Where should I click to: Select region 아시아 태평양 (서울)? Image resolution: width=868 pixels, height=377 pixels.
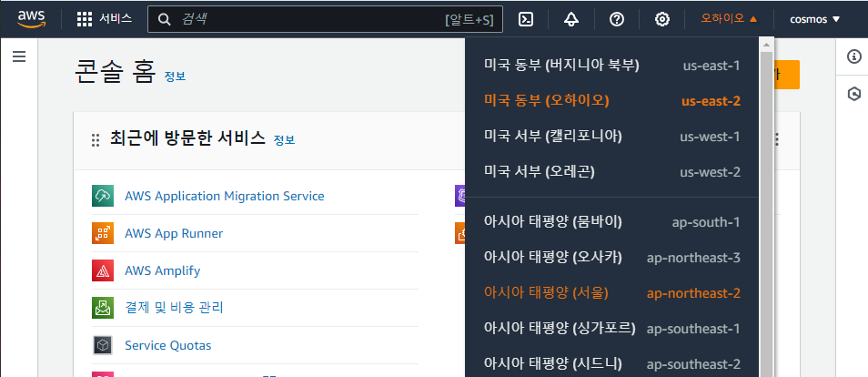611,292
